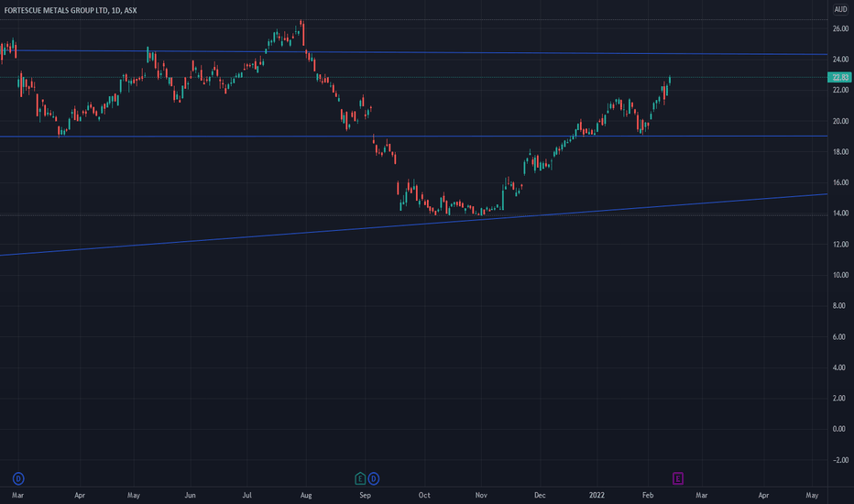Open the purple upcoming earnings marker after Feb
This screenshot has width=854, height=504.
pyautogui.click(x=677, y=479)
